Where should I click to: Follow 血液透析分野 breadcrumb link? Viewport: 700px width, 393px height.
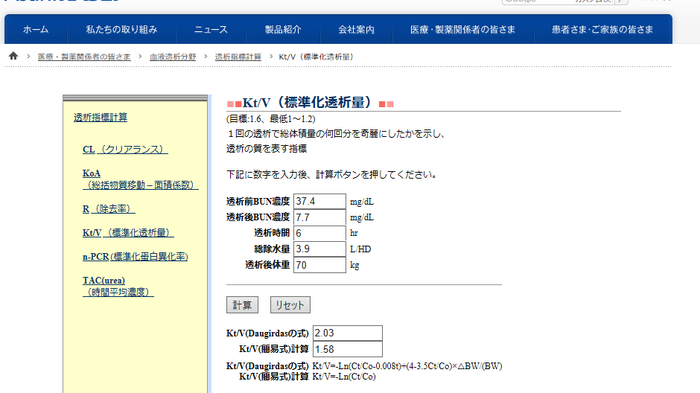tap(173, 57)
